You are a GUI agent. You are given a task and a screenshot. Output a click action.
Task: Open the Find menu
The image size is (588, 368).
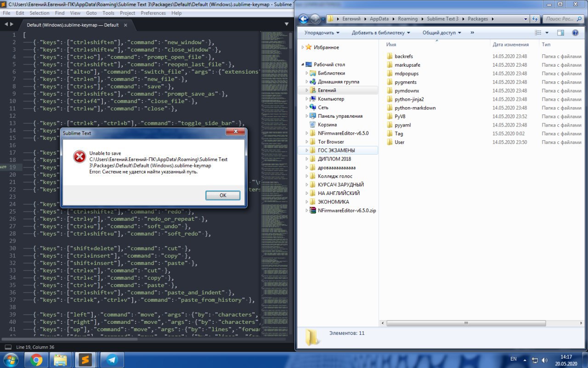(60, 13)
